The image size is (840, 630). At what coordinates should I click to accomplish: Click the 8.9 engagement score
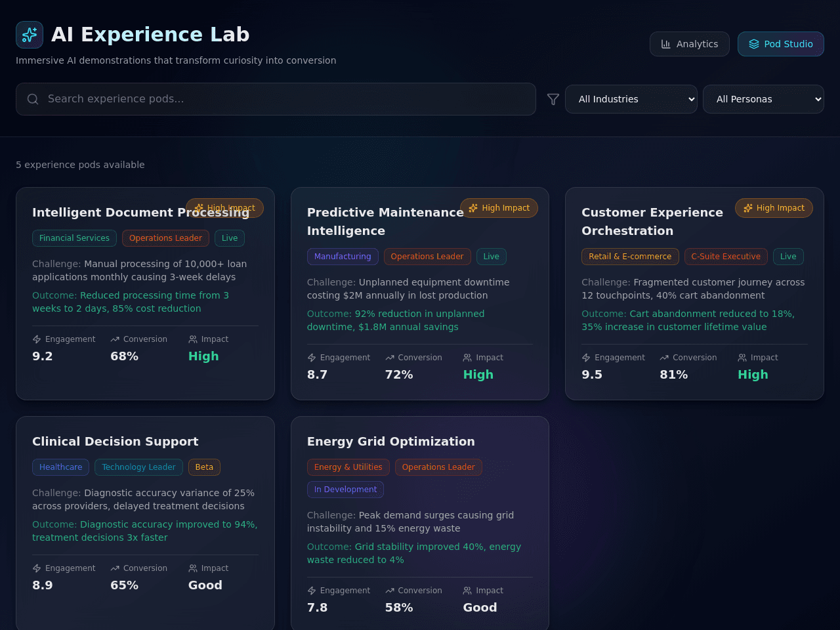tap(43, 585)
